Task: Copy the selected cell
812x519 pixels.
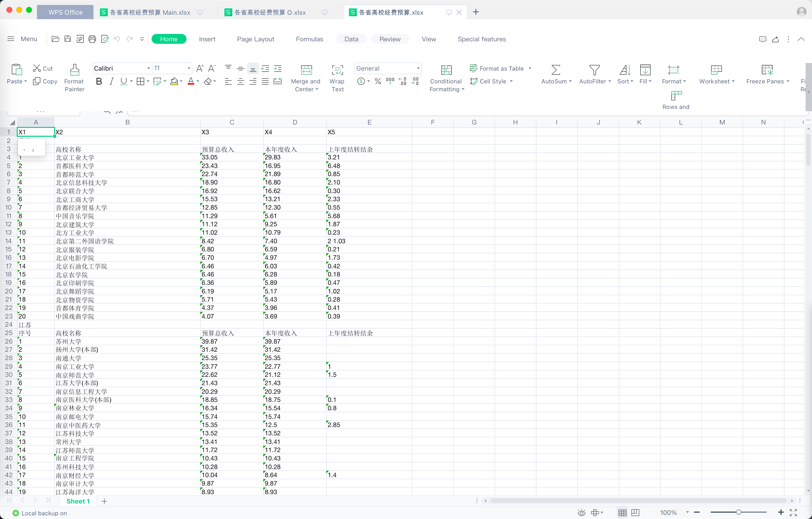Action: click(x=45, y=81)
